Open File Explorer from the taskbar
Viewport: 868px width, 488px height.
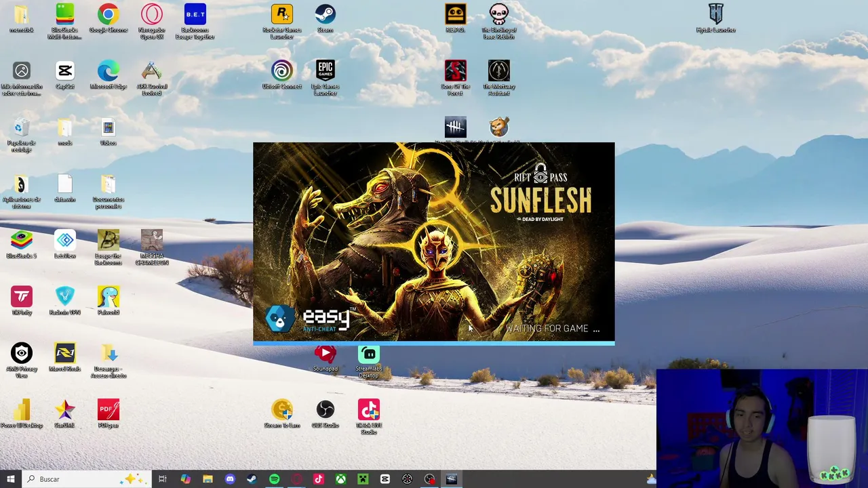208,479
